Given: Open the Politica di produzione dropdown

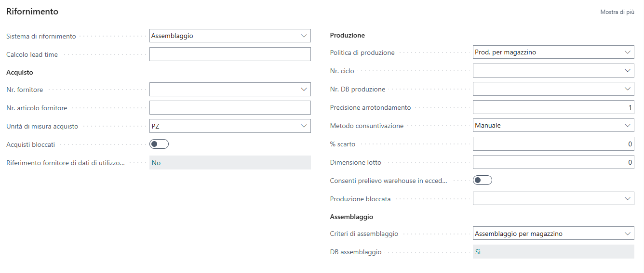Looking at the screenshot, I should (x=553, y=52).
